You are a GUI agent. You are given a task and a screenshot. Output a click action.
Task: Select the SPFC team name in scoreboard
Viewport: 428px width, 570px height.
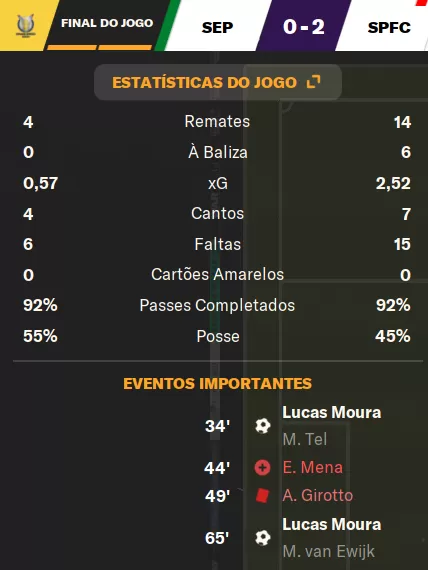tap(389, 28)
